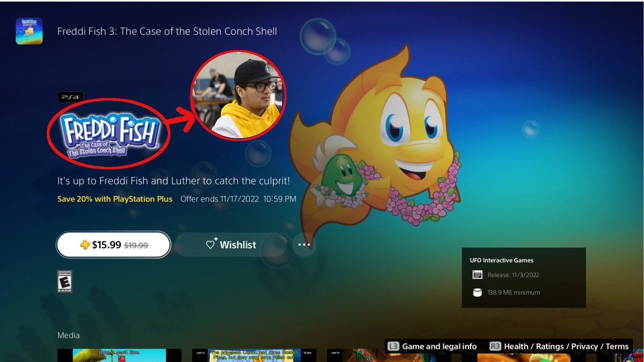Click the 'Release: 11/3/2022' text
The width and height of the screenshot is (644, 362).
coord(513,275)
